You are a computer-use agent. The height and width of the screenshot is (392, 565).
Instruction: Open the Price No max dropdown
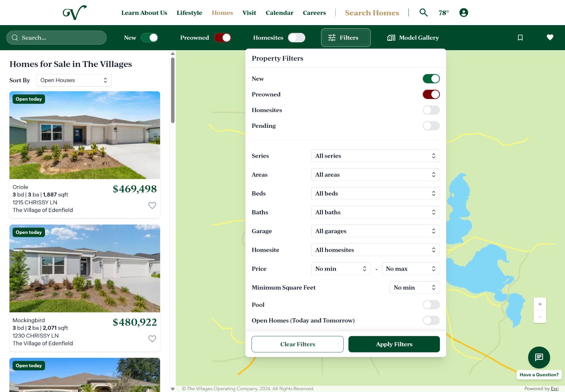coord(410,269)
